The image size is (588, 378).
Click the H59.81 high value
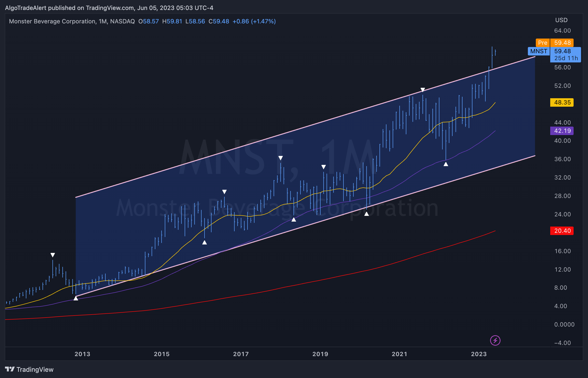tap(172, 21)
